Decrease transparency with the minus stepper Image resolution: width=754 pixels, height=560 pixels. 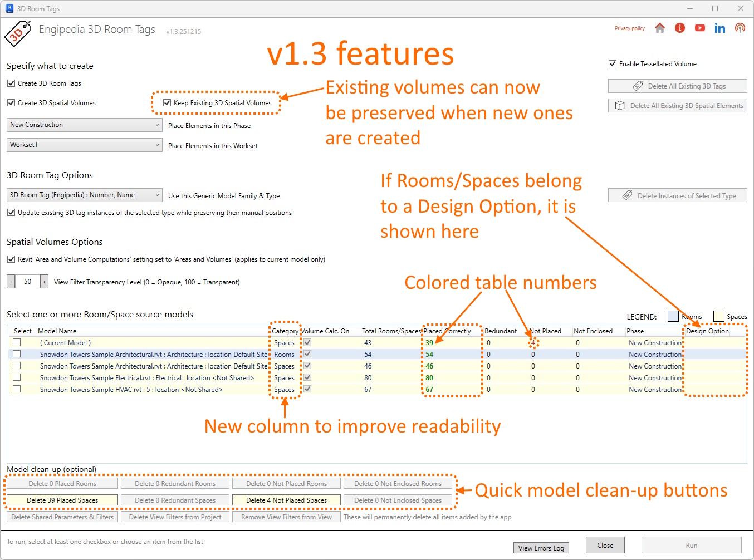click(10, 282)
